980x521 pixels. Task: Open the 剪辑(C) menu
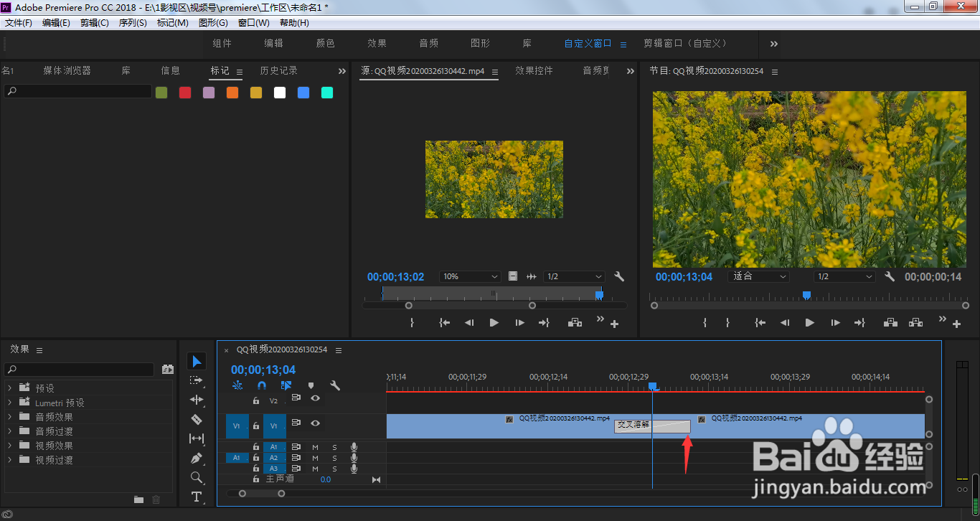click(x=95, y=23)
